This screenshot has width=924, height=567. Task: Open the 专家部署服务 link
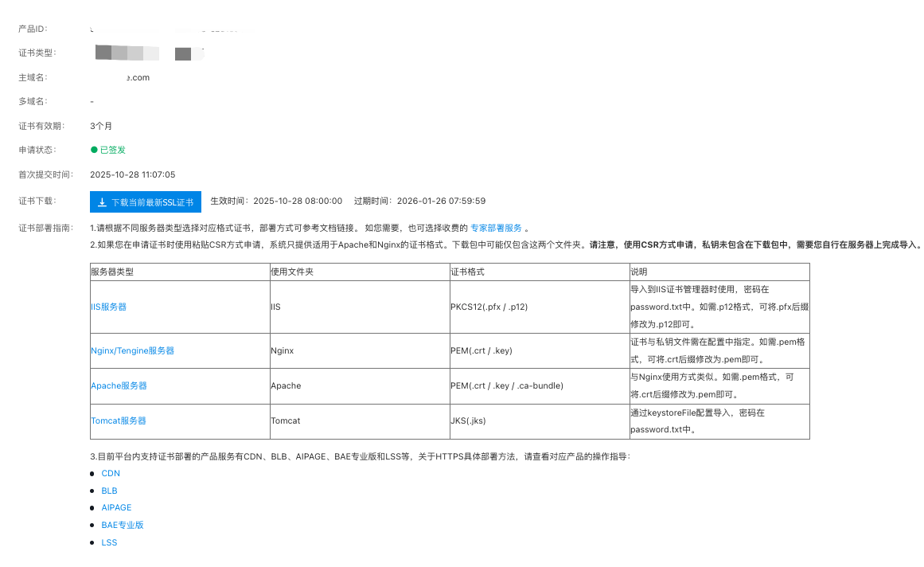pyautogui.click(x=497, y=228)
